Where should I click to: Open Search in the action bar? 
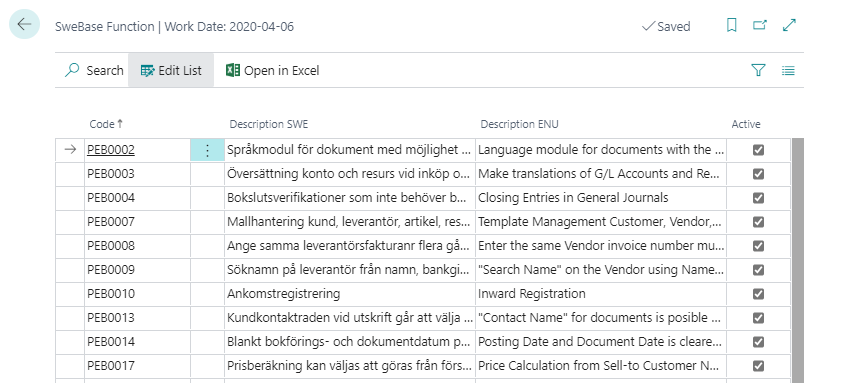pos(94,70)
